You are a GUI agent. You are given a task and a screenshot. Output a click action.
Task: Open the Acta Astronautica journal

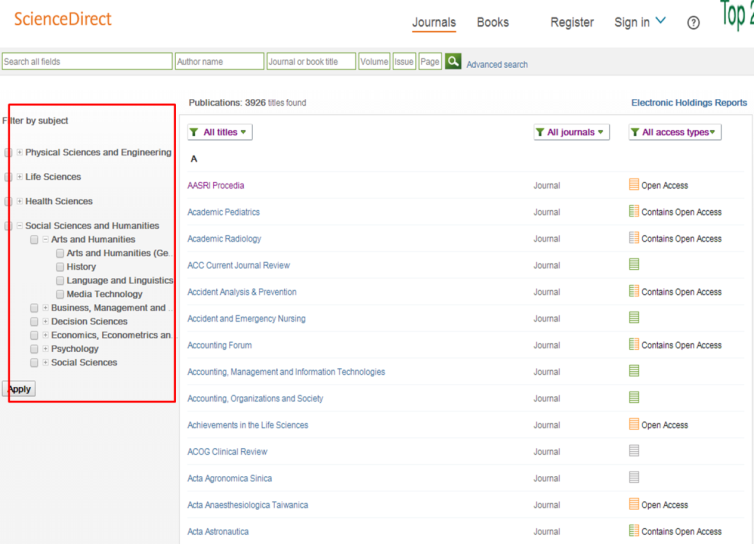218,531
